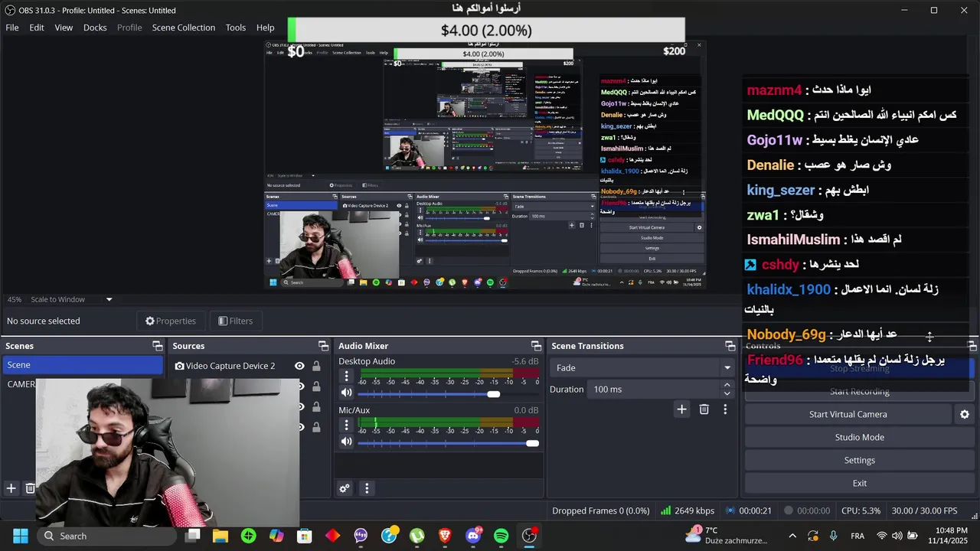980x551 pixels.
Task: Open Advanced Audio Properties gear icon
Action: pos(345,488)
